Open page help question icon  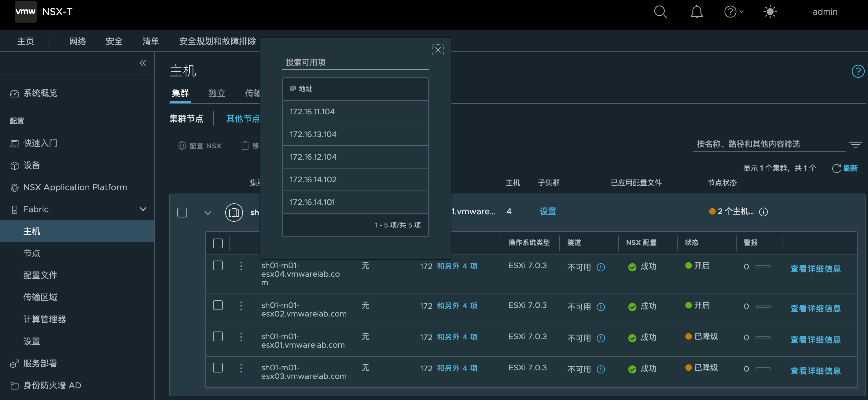(x=858, y=71)
